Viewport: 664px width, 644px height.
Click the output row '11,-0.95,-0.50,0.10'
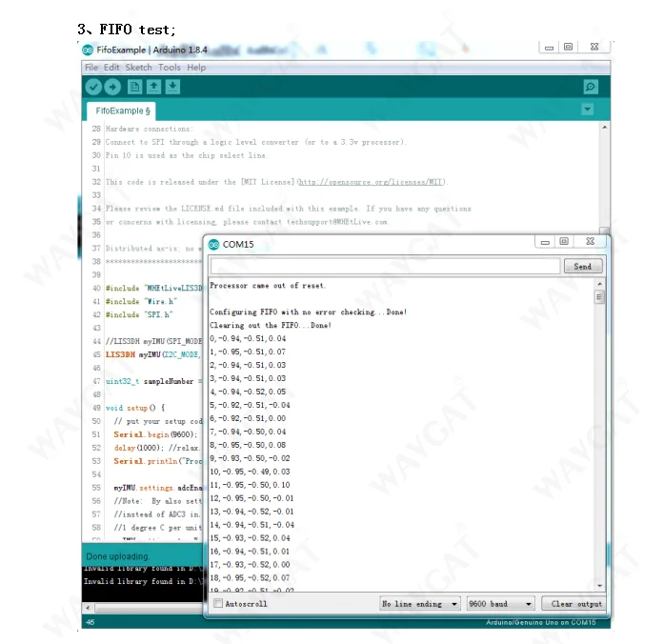tap(251, 485)
